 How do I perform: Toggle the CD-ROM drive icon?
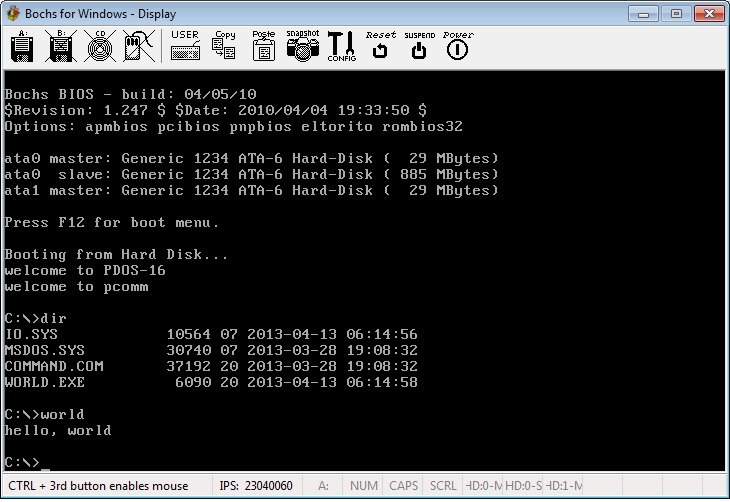tap(98, 45)
